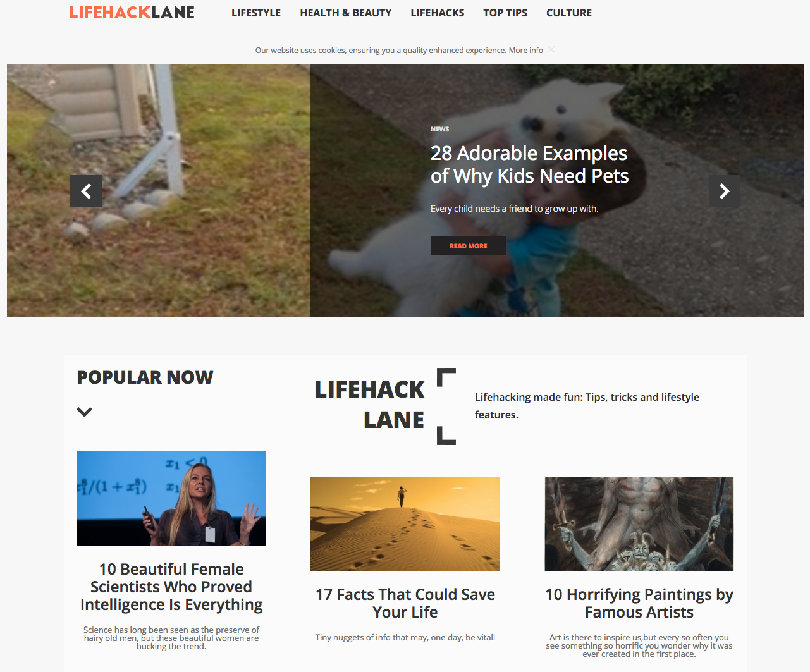
Task: Navigate to Lifehacks category
Action: point(438,13)
